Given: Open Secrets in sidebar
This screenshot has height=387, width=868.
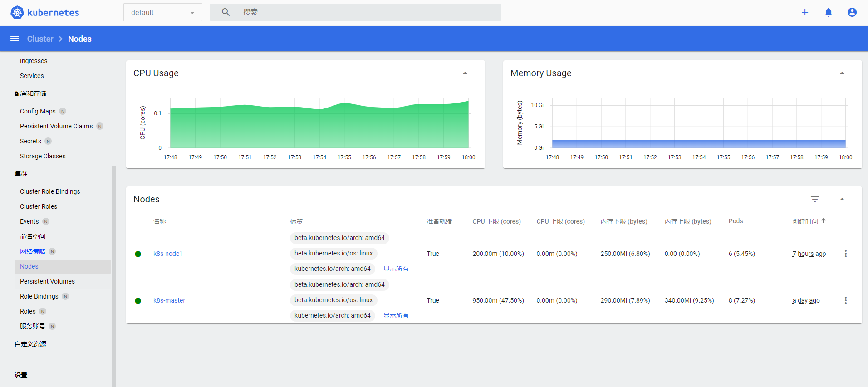Looking at the screenshot, I should [30, 141].
